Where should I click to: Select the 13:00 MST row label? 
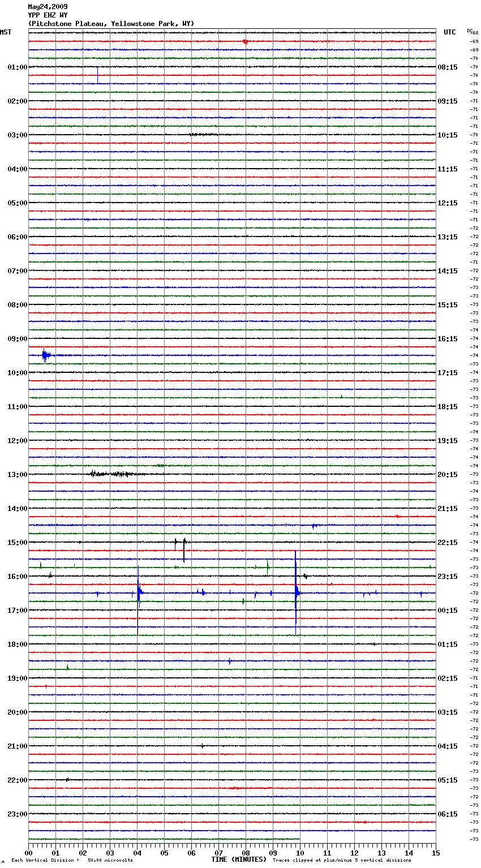[x=18, y=475]
